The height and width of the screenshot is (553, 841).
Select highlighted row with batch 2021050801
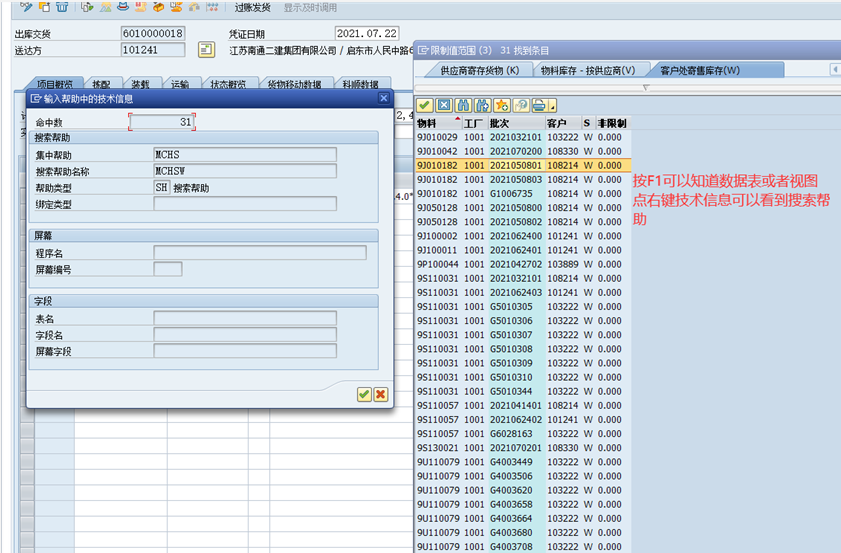pos(523,165)
